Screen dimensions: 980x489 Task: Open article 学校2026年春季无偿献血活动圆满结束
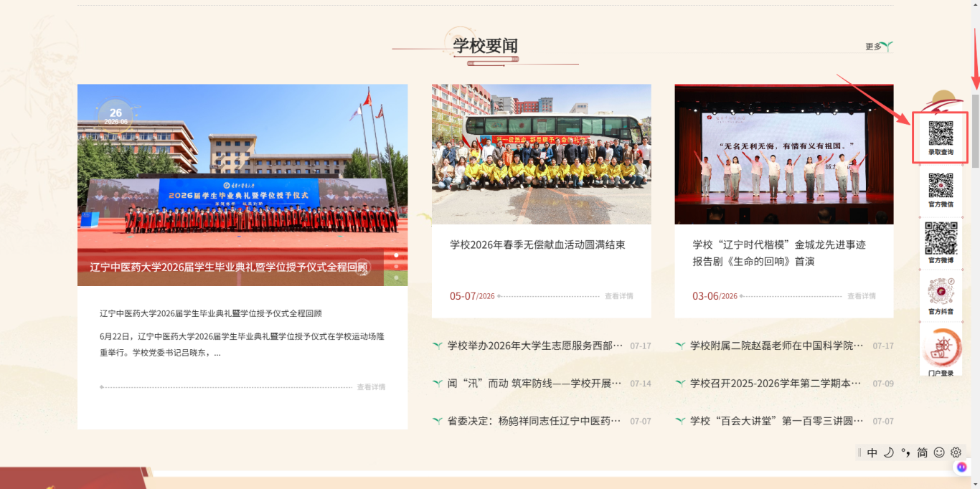pos(538,244)
